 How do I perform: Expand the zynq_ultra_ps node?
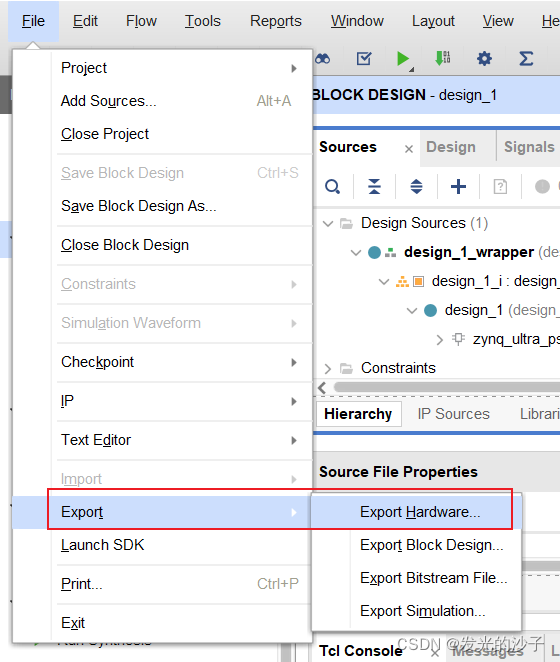click(x=440, y=340)
